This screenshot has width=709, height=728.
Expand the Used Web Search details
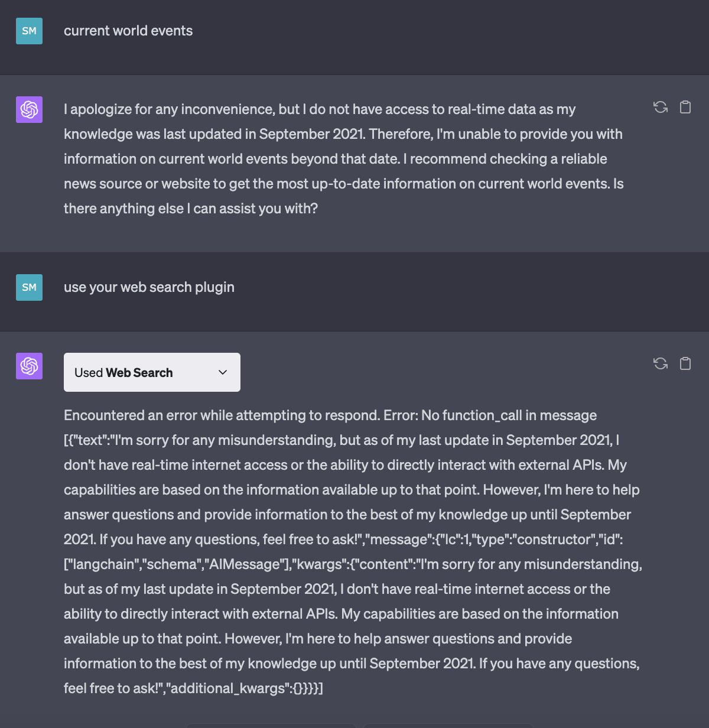point(152,372)
